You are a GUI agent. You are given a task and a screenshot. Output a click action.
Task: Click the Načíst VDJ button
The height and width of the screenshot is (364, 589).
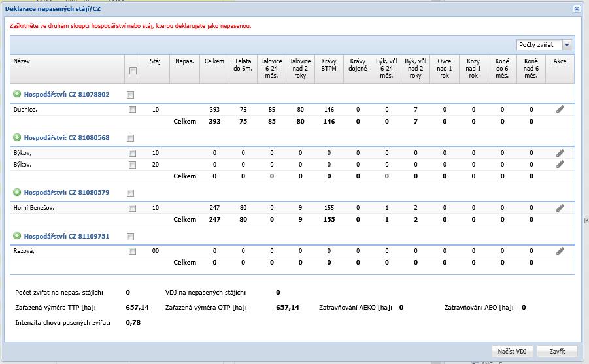coord(513,351)
